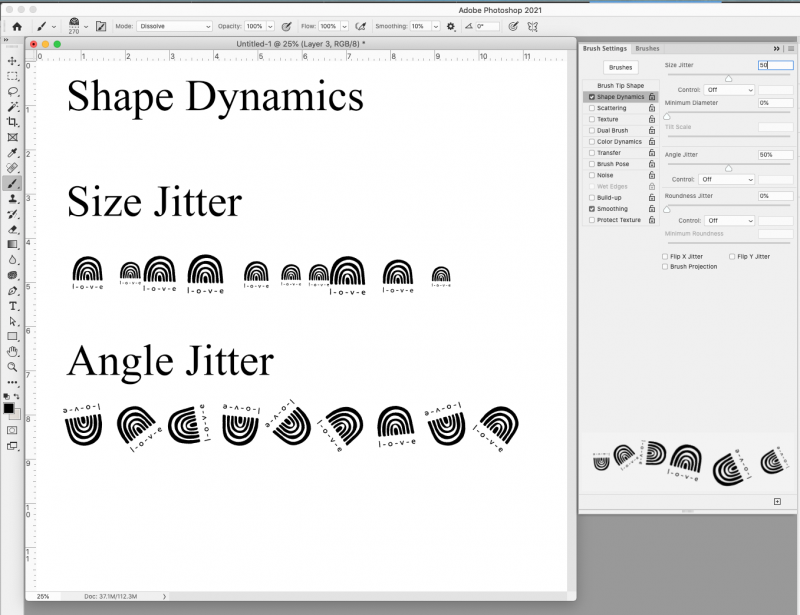Enable the Texture checkbox
Screen dimensions: 800x615
(592, 119)
